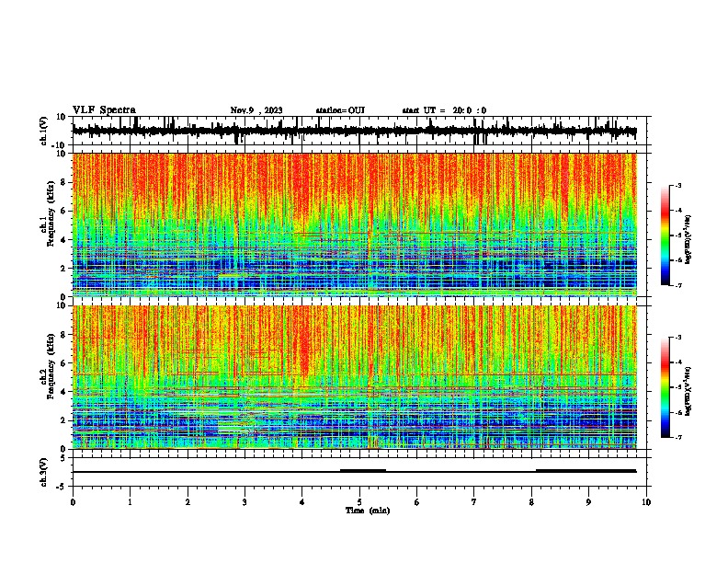The height and width of the screenshot is (563, 728).
Task: Click the ch.1 colorbar log(PSD) label
Action: pos(688,240)
